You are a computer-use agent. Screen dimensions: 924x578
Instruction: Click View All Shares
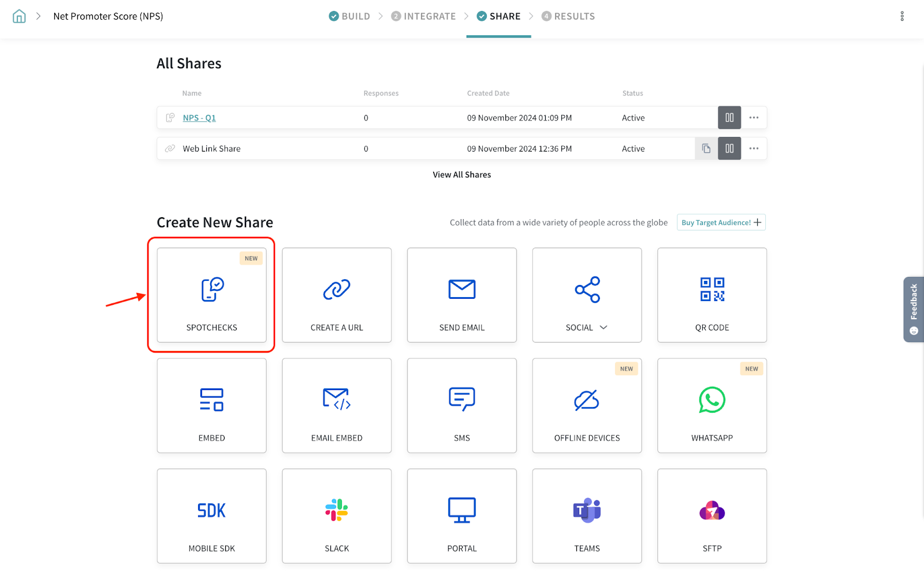tap(461, 175)
